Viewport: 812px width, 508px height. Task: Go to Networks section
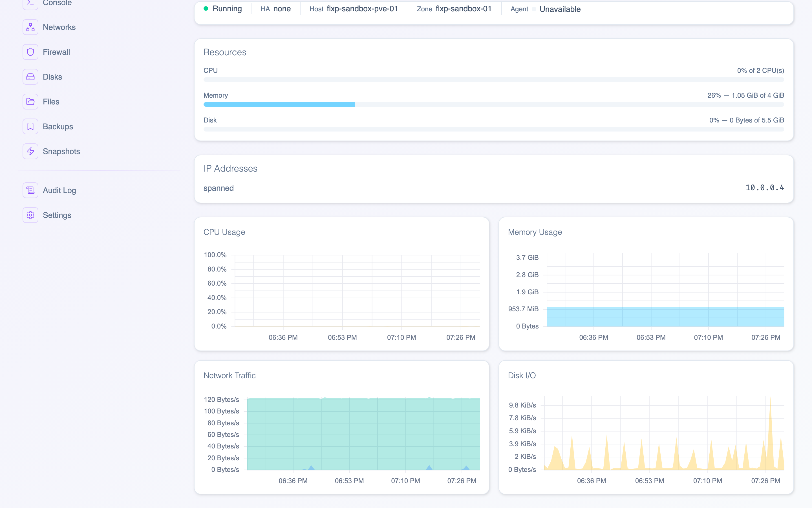(59, 27)
